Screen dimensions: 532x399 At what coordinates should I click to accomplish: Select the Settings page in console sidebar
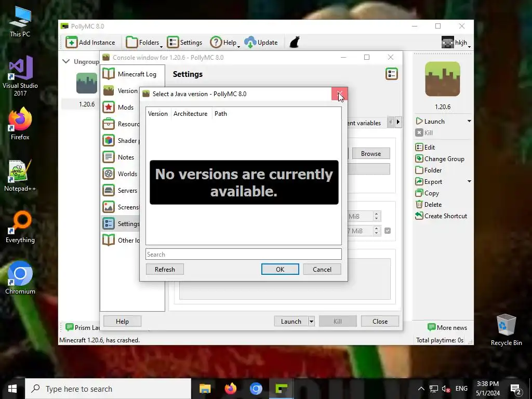coord(121,223)
